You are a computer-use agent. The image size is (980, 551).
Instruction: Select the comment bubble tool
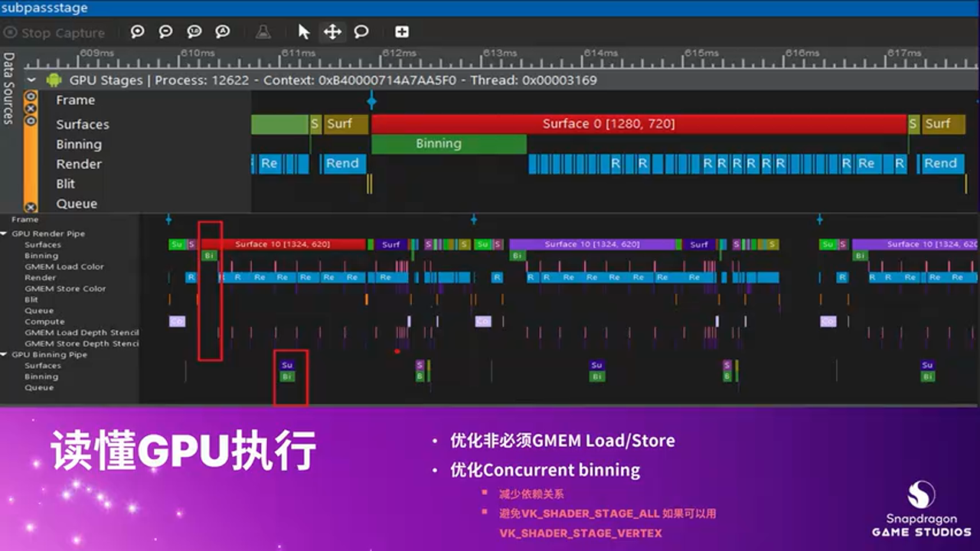pos(360,32)
